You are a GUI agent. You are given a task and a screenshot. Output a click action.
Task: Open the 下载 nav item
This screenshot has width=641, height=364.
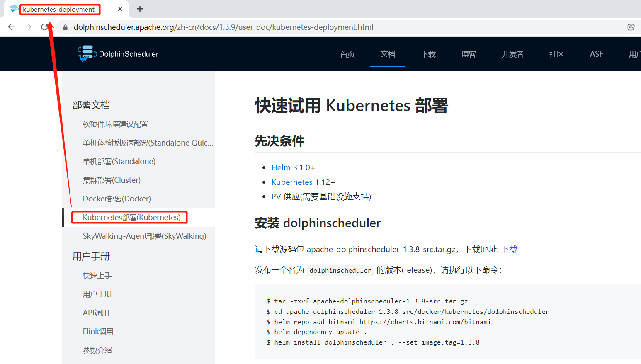428,54
